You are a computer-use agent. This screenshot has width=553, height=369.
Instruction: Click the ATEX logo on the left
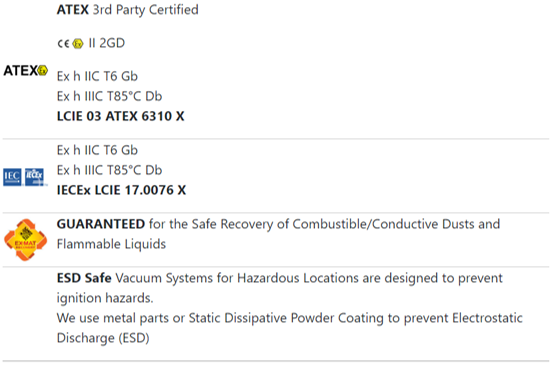(x=25, y=70)
